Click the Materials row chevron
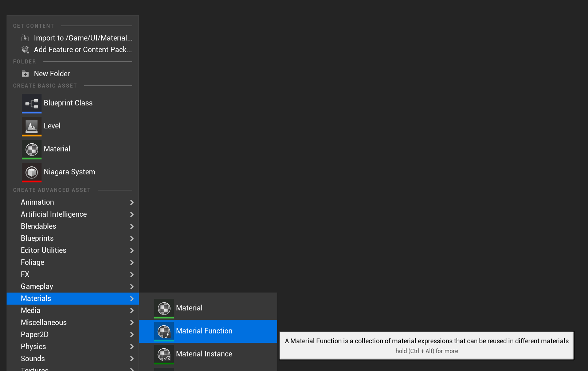Image resolution: width=588 pixels, height=371 pixels. point(132,299)
